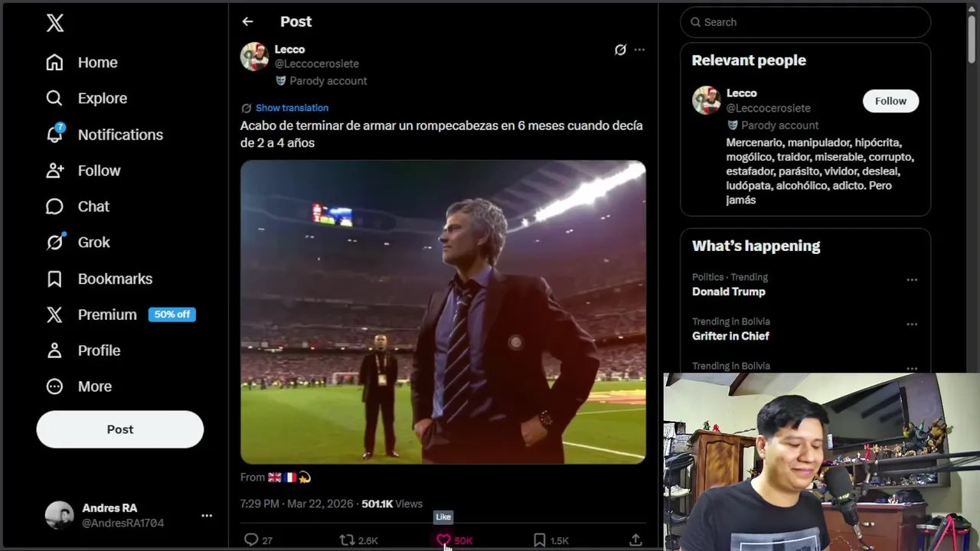Open Grok icon beside post options
The image size is (980, 551).
pos(620,50)
